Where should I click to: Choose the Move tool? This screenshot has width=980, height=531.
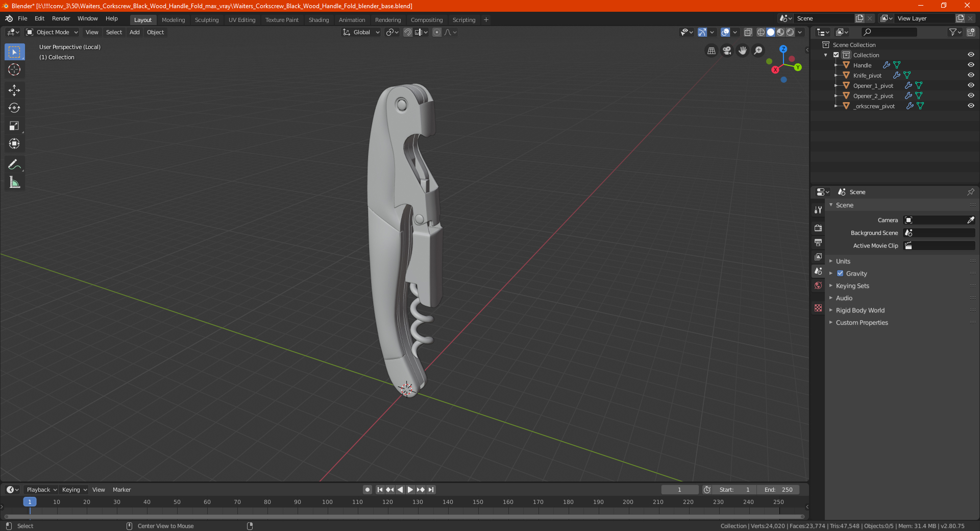coord(14,90)
